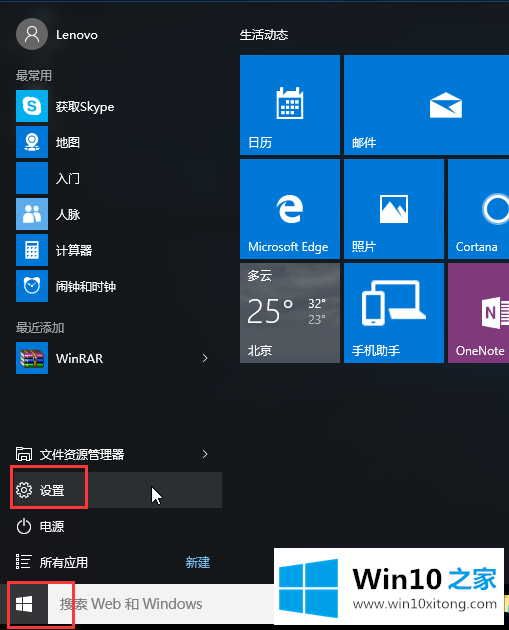The image size is (509, 630).
Task: Click the All apps (所有应用) list icon
Action: point(23,562)
